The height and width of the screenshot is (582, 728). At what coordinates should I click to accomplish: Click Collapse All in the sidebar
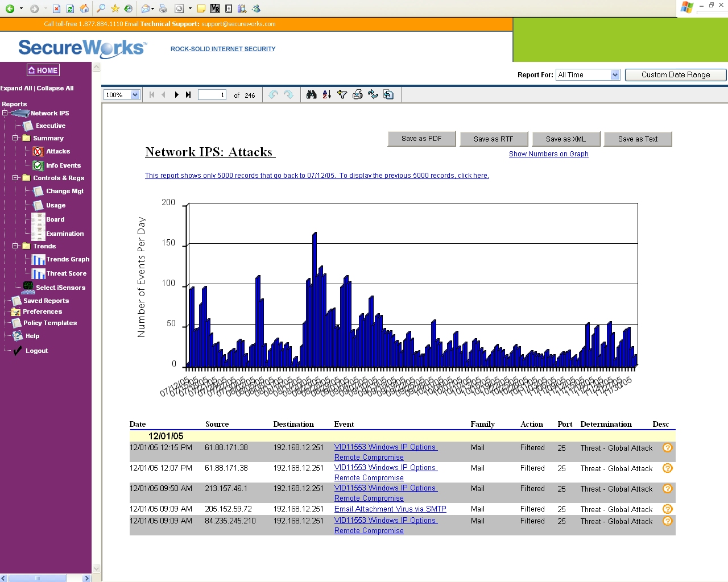click(55, 89)
